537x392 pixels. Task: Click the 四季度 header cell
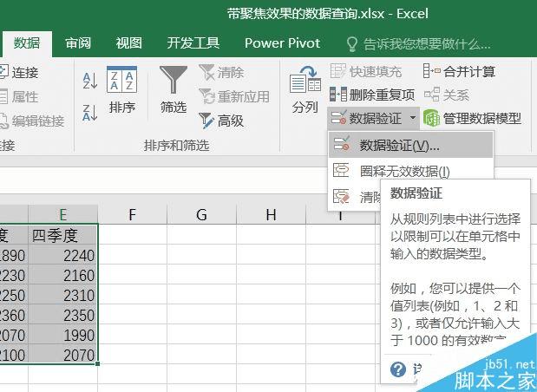pos(63,235)
